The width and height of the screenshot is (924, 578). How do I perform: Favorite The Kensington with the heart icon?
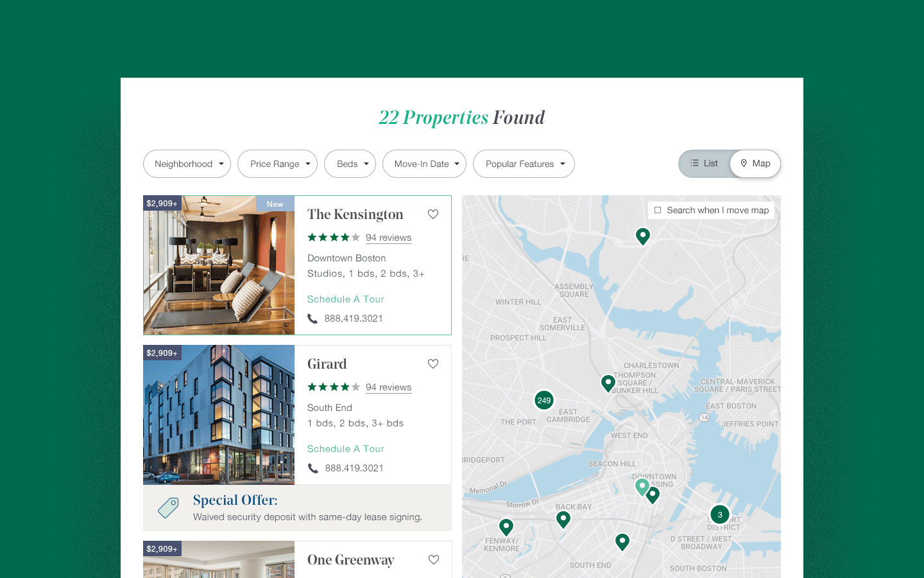[433, 214]
